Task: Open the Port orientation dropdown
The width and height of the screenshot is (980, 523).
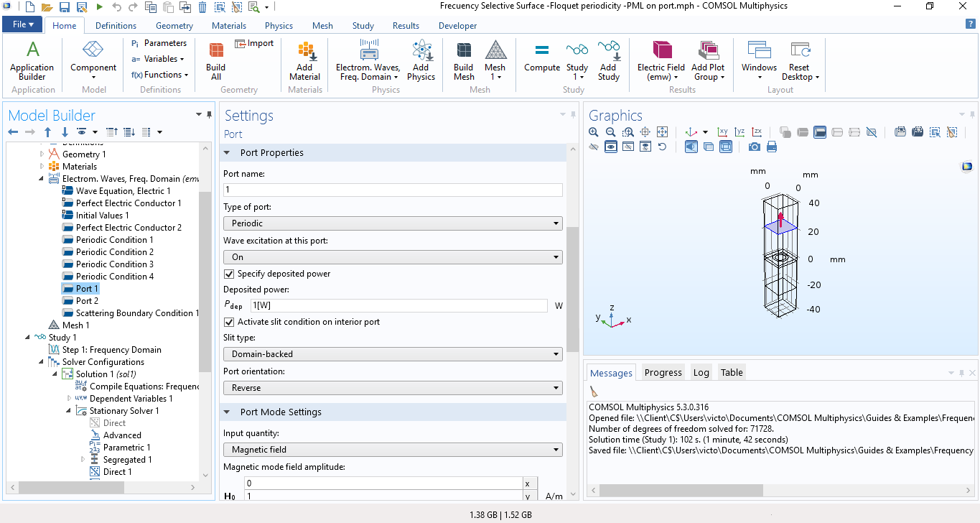Action: pyautogui.click(x=393, y=388)
